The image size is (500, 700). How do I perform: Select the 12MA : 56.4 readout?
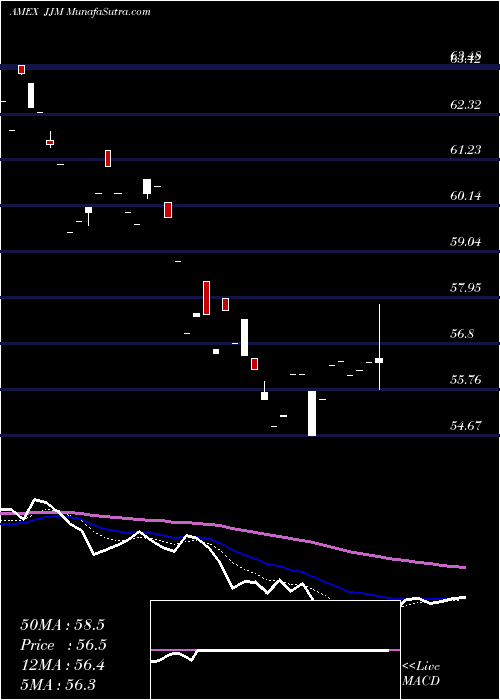pyautogui.click(x=62, y=665)
